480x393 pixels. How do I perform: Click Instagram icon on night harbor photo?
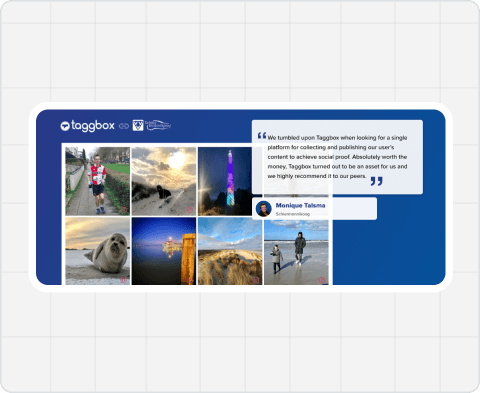(x=190, y=280)
